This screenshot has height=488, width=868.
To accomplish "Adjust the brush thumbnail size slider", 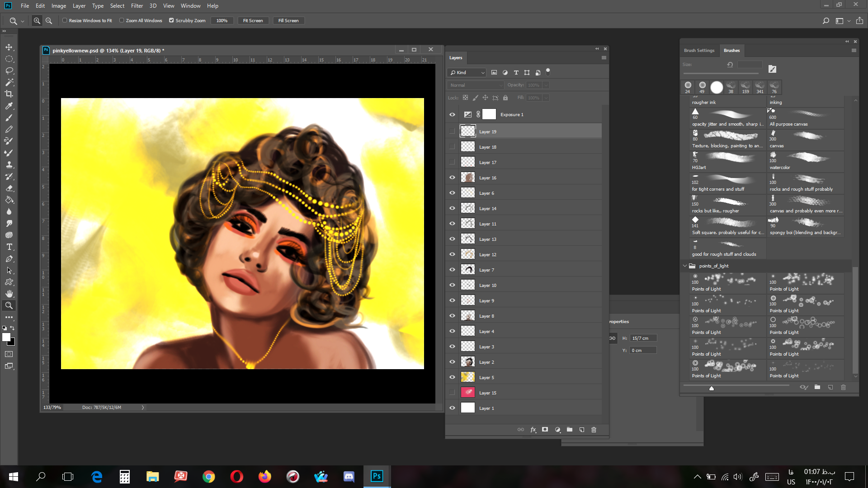I will pyautogui.click(x=712, y=388).
